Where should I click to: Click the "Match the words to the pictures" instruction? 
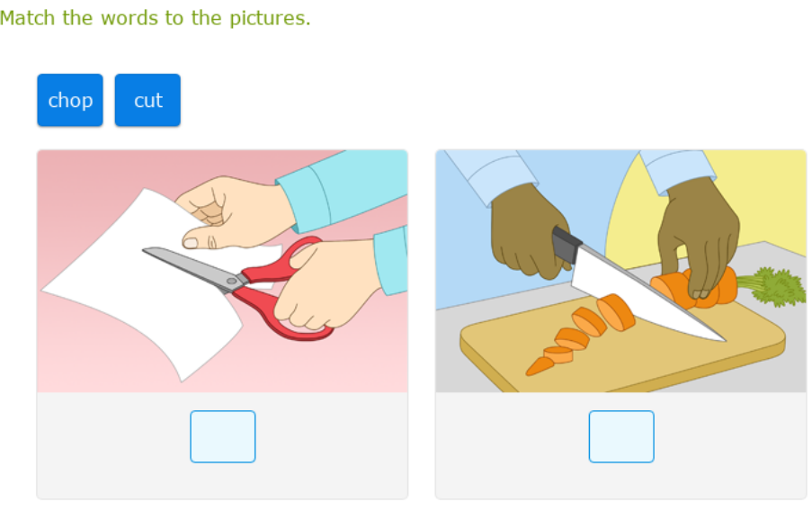(x=156, y=18)
